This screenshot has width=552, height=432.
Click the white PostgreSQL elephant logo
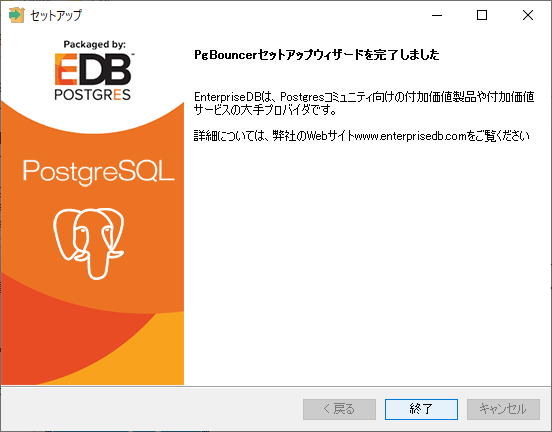click(x=88, y=243)
